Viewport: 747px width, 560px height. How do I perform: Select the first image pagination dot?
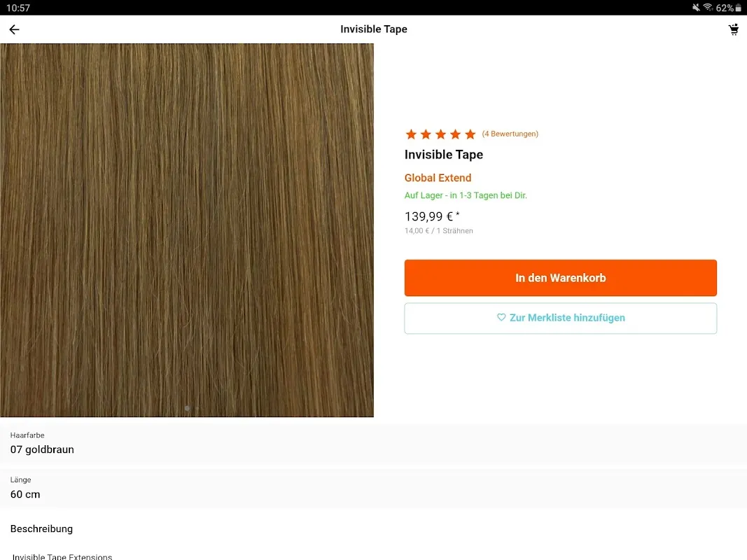187,408
